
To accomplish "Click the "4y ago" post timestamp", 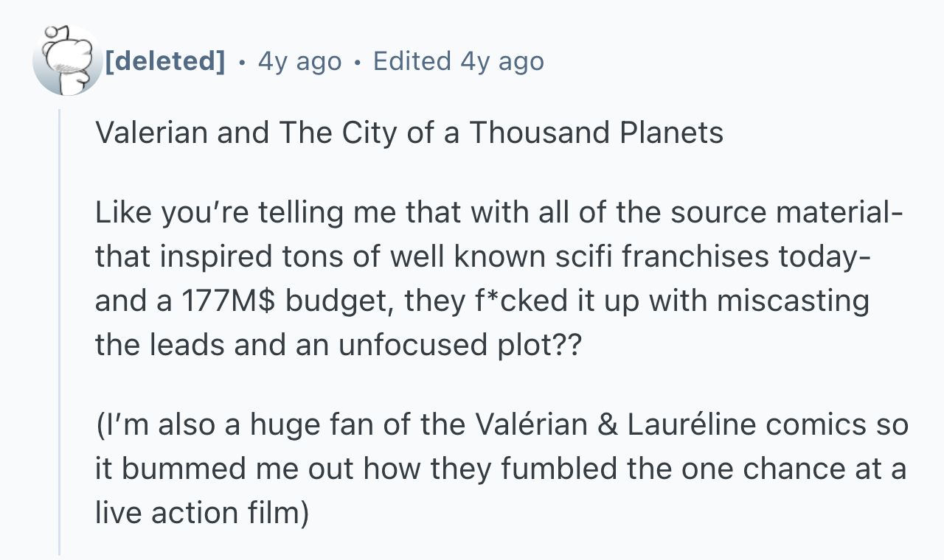I will point(299,61).
